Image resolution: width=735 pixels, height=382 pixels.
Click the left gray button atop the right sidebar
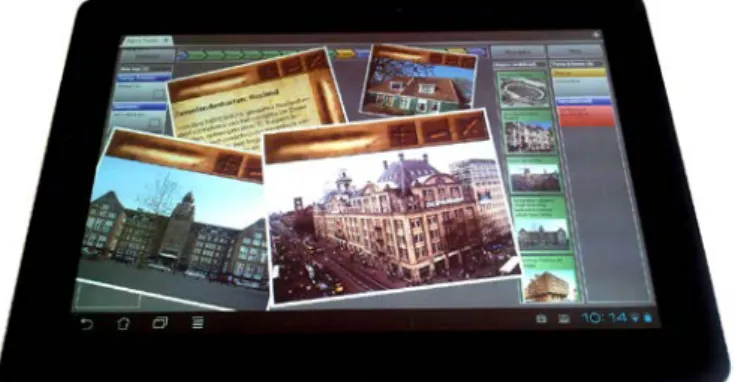(518, 52)
